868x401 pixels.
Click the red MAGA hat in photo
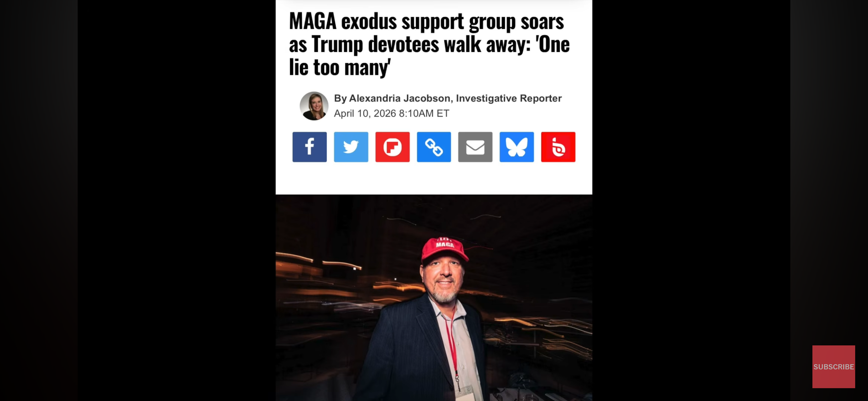coord(444,249)
